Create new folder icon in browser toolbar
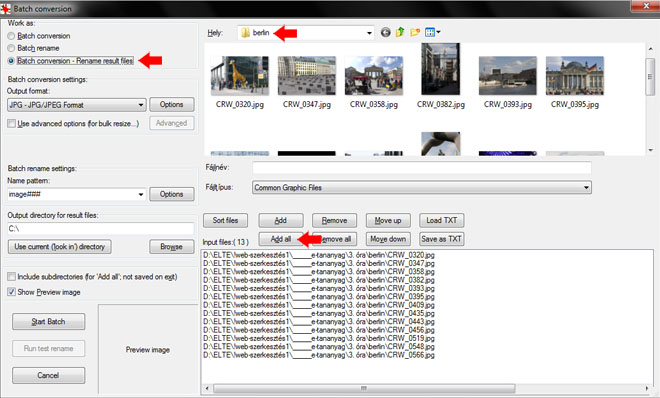The width and height of the screenshot is (660, 398). (x=415, y=32)
